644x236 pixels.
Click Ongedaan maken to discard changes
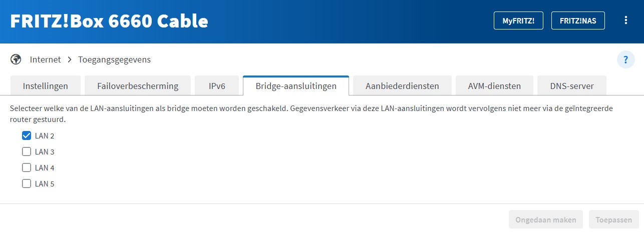coord(546,219)
